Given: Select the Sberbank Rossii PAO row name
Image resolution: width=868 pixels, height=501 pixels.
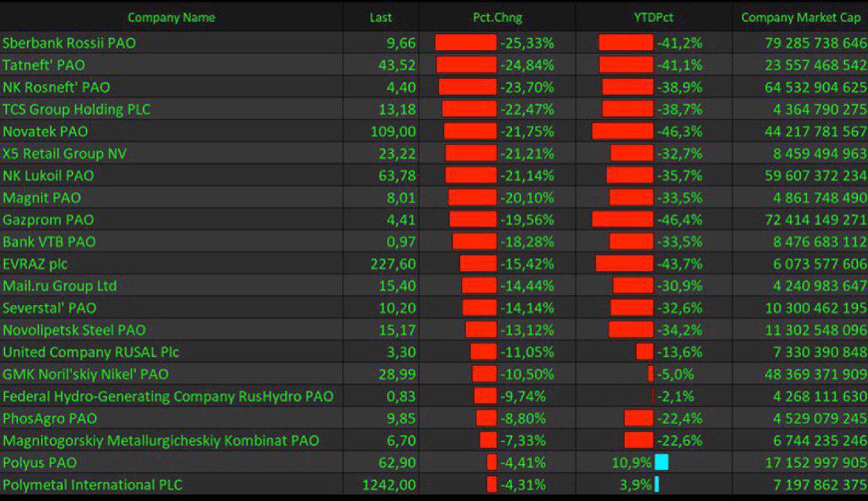Looking at the screenshot, I should click(x=70, y=43).
